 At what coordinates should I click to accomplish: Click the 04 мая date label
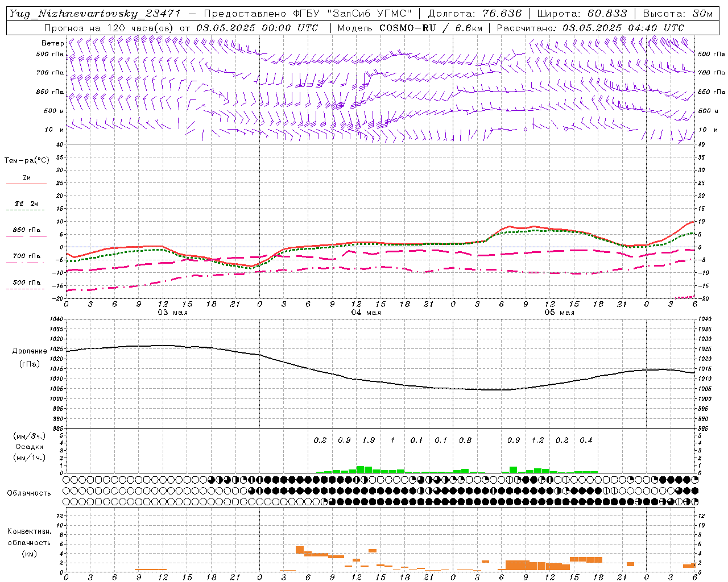pos(366,313)
